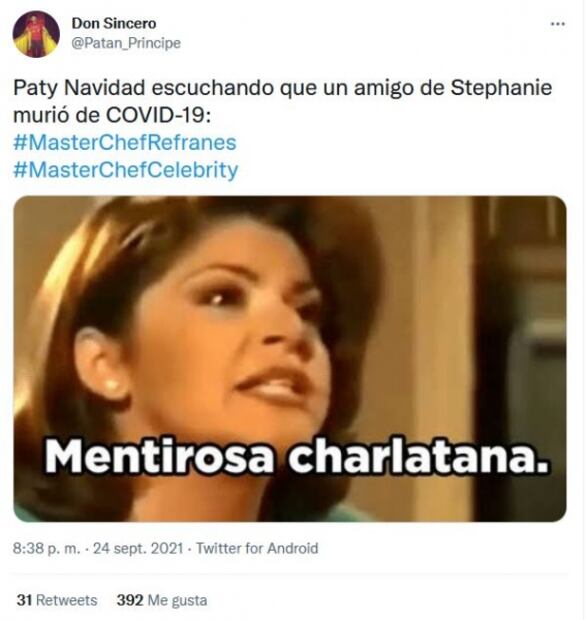The height and width of the screenshot is (620, 586).
Task: Open the Twitter for Android source link
Action: pyautogui.click(x=257, y=548)
